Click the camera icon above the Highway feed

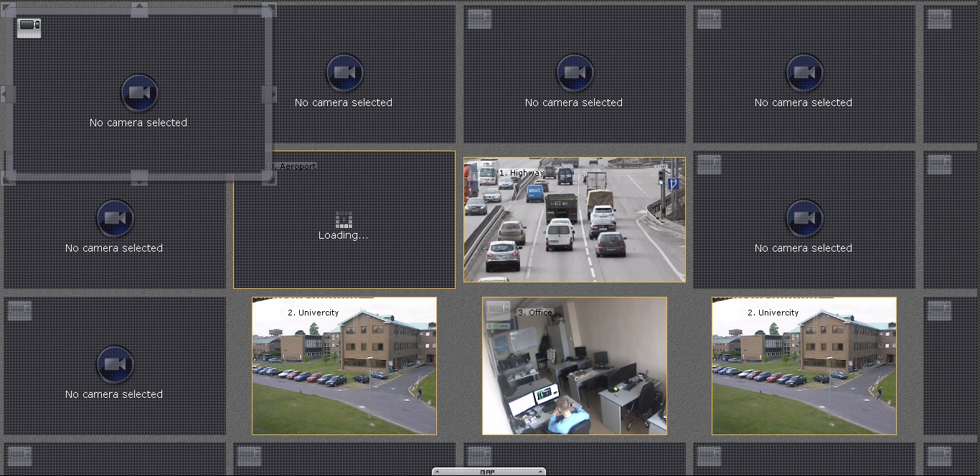574,72
